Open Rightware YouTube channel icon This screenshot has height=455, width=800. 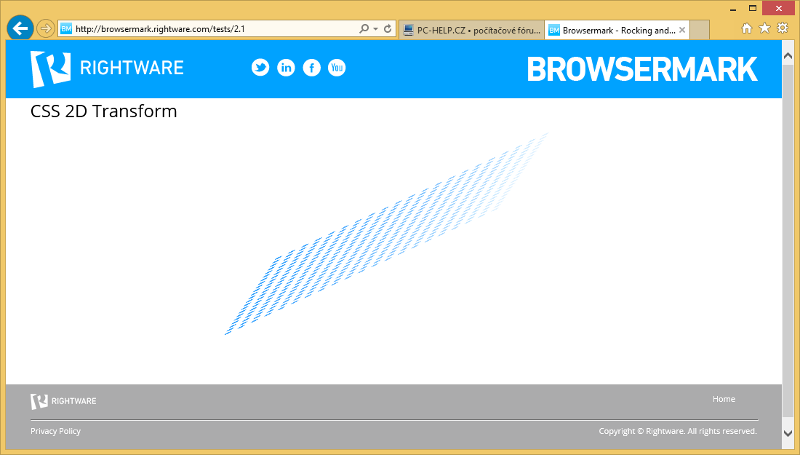(337, 67)
